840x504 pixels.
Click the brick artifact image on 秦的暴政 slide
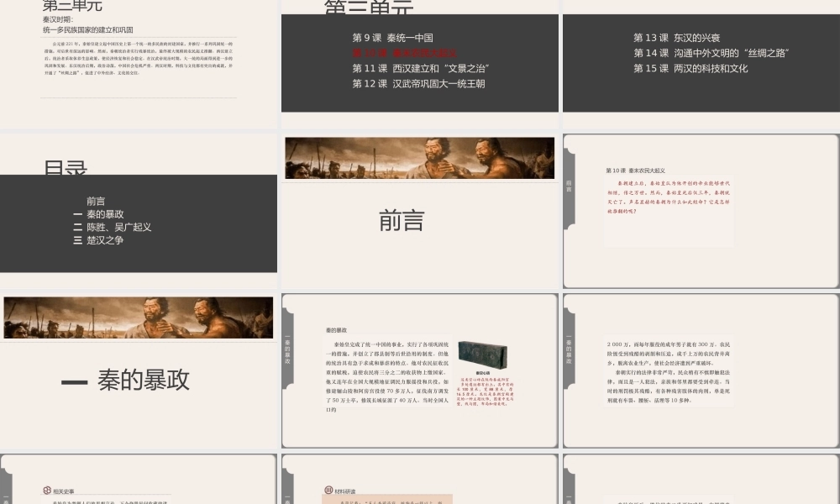(483, 354)
